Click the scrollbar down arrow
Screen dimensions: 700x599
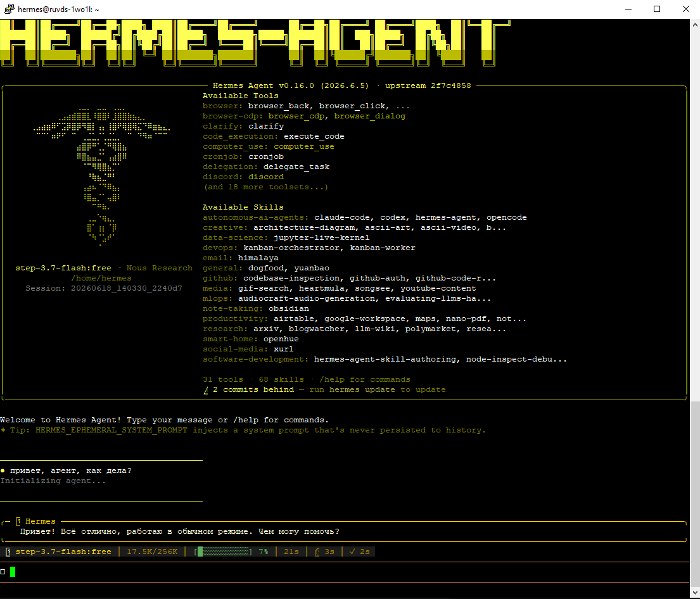click(695, 593)
